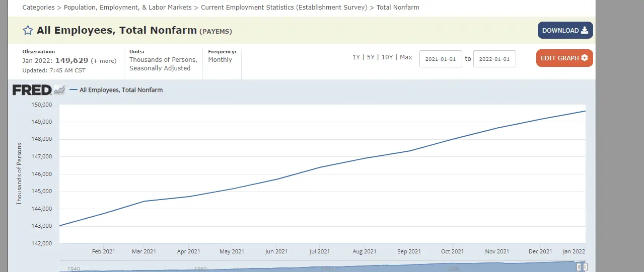
Task: Open the Categories breadcrumb link
Action: pos(39,8)
